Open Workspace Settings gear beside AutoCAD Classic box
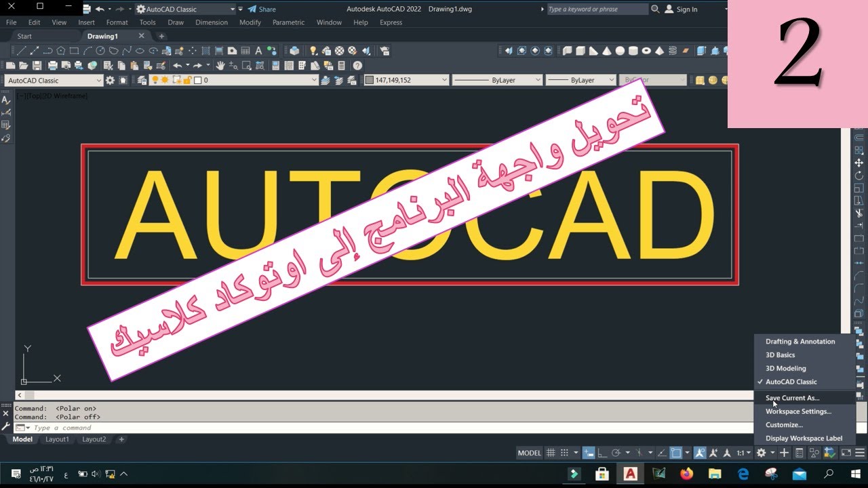Viewport: 868px width, 488px height. click(x=110, y=80)
